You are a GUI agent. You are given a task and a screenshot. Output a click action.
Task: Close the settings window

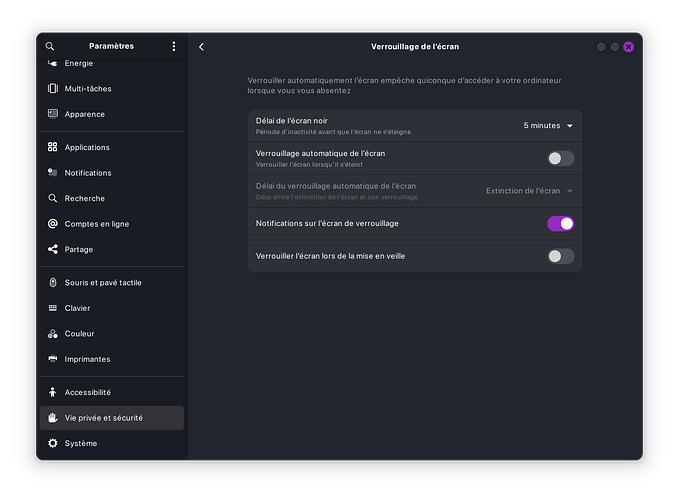[x=628, y=47]
